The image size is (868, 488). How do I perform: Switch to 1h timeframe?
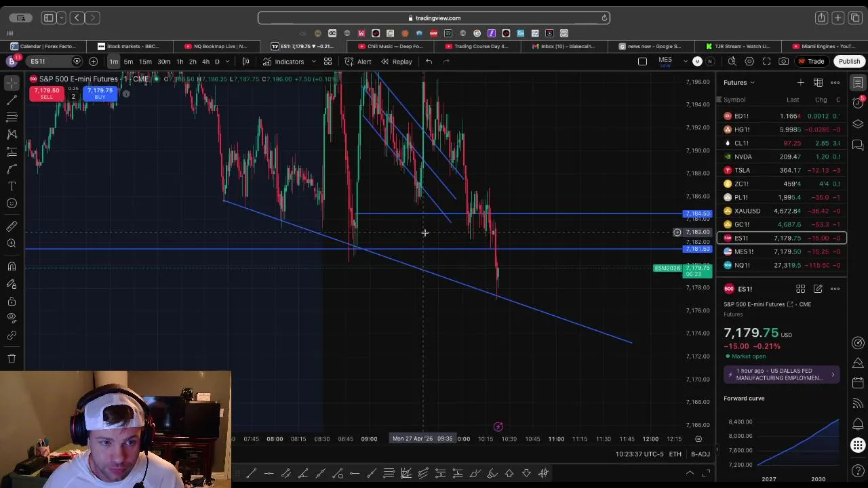click(x=180, y=62)
